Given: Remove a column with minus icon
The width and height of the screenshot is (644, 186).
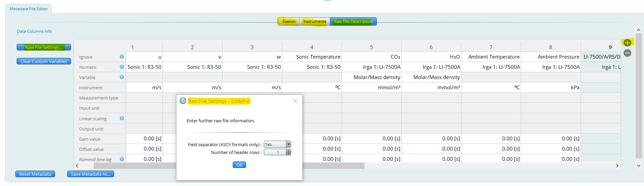Looking at the screenshot, I should point(627,53).
